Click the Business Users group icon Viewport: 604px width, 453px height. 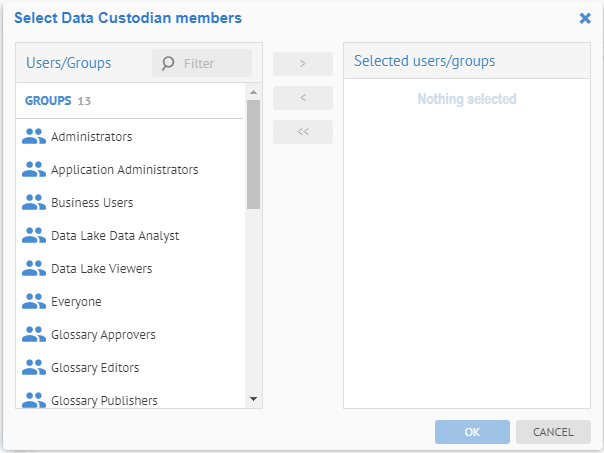coord(34,203)
